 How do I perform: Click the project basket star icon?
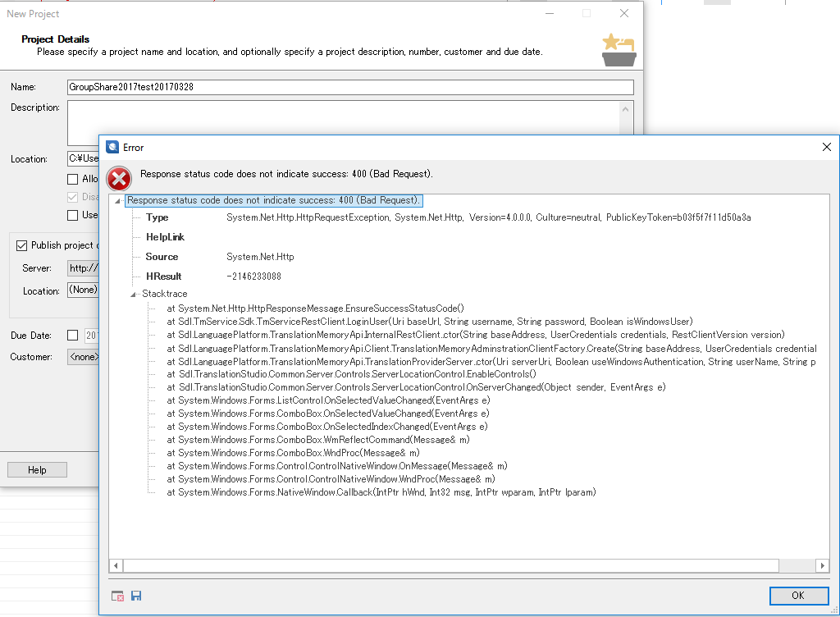click(x=618, y=49)
